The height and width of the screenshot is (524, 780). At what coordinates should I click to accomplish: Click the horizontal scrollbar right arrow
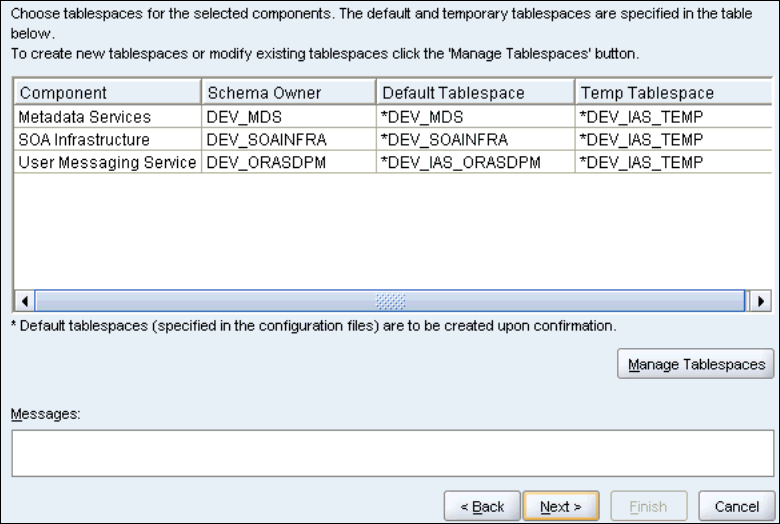763,300
